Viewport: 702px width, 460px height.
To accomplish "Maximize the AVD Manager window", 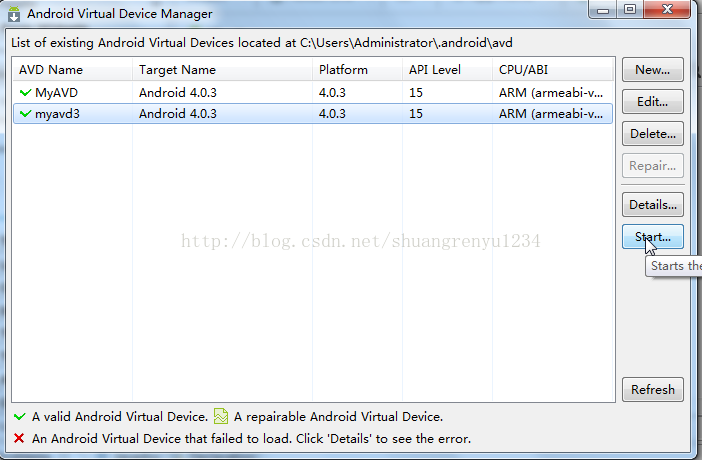I will click(x=630, y=9).
